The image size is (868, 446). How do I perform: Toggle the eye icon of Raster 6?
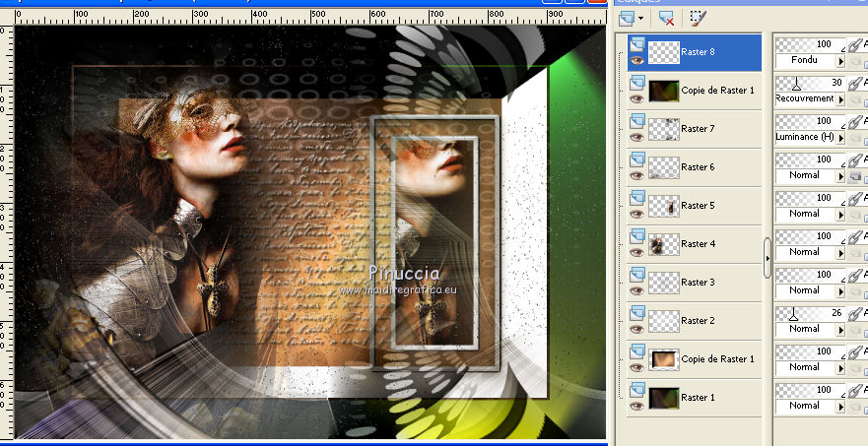coord(637,175)
